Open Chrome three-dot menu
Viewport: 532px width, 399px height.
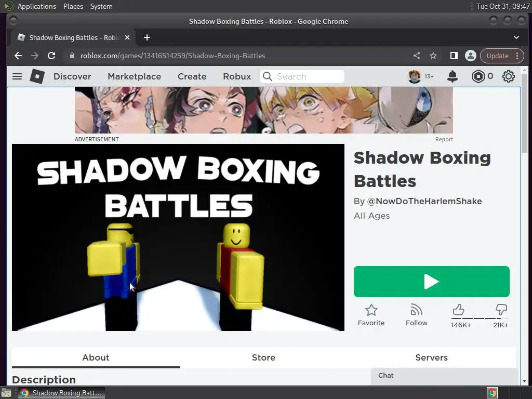[x=517, y=56]
